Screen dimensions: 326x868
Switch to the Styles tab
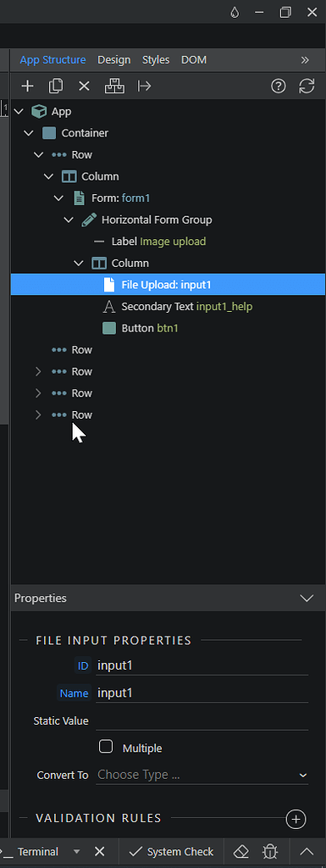[x=156, y=60]
